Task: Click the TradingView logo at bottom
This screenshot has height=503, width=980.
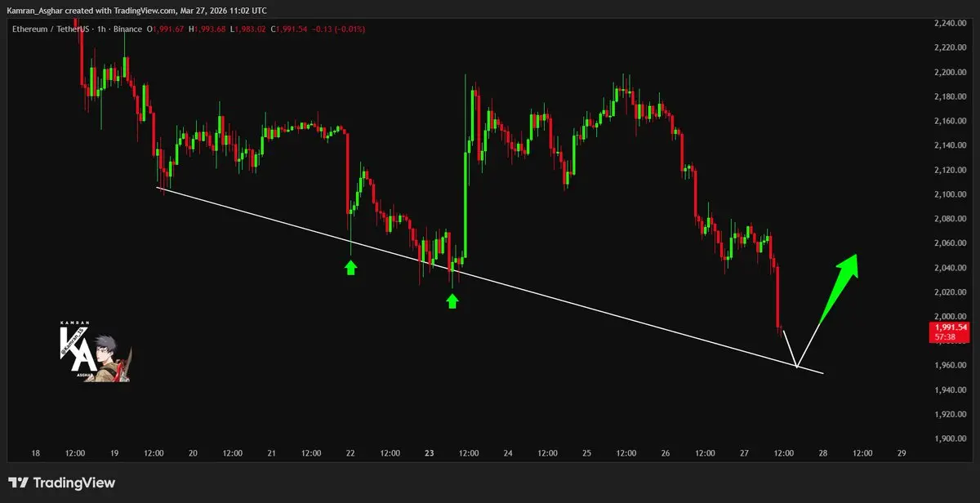Action: click(62, 483)
